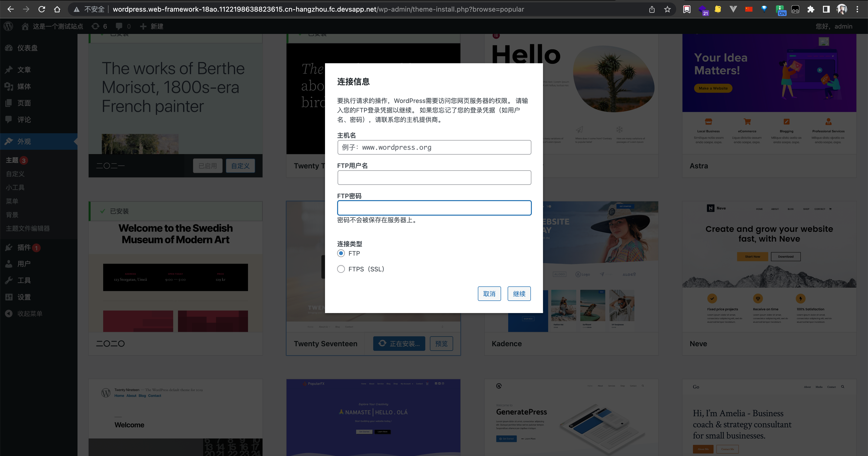Open the Kadence theme thumbnail

click(x=600, y=267)
